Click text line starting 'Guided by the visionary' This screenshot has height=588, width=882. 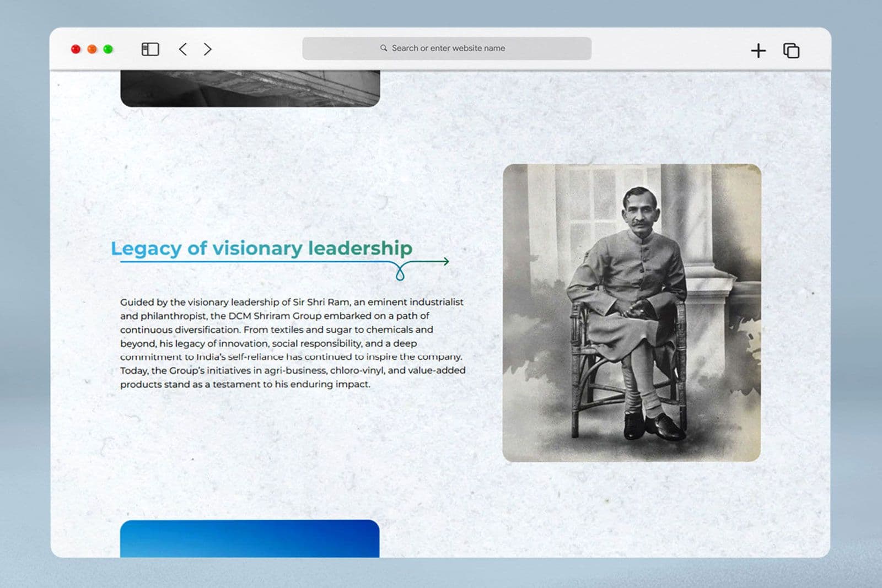pyautogui.click(x=292, y=302)
